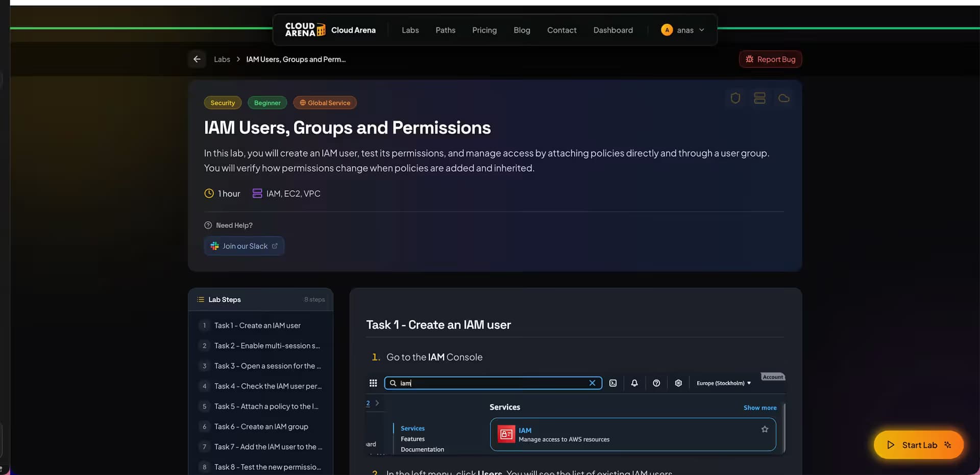Click the Account label in AWS console
The image size is (980, 475).
coord(773,377)
